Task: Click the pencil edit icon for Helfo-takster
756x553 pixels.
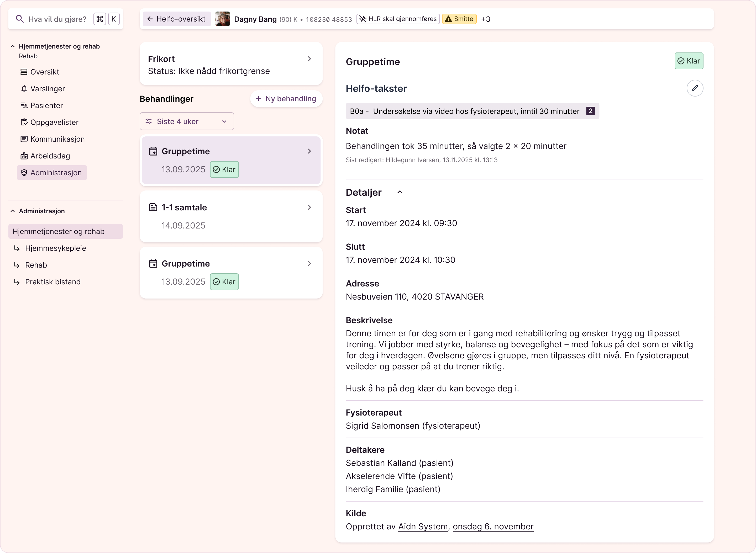Action: [695, 88]
